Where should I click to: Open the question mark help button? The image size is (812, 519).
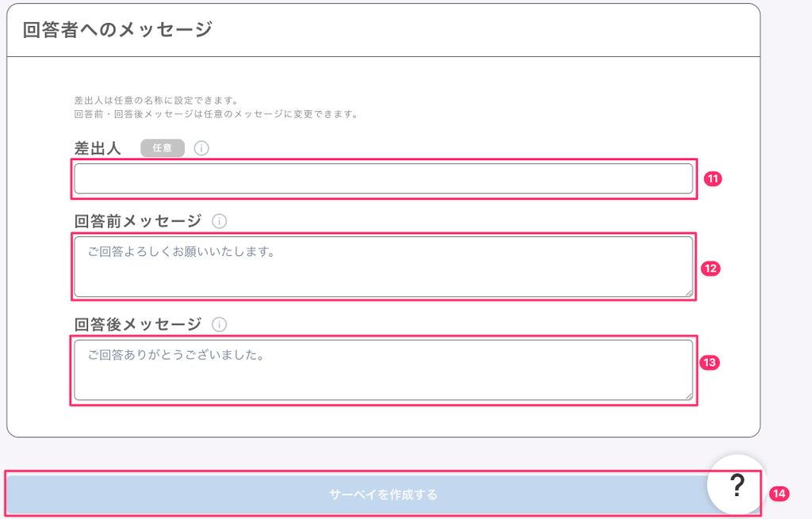pos(737,485)
